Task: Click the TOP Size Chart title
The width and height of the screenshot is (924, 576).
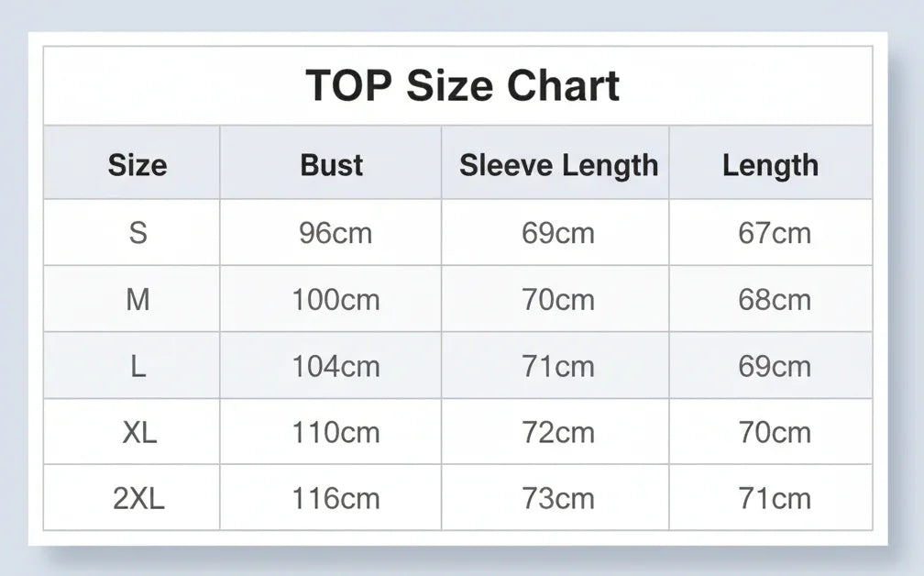Action: pos(462,86)
